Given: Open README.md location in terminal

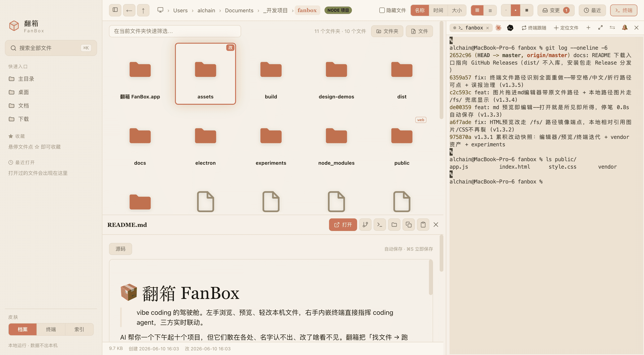Looking at the screenshot, I should (x=380, y=224).
